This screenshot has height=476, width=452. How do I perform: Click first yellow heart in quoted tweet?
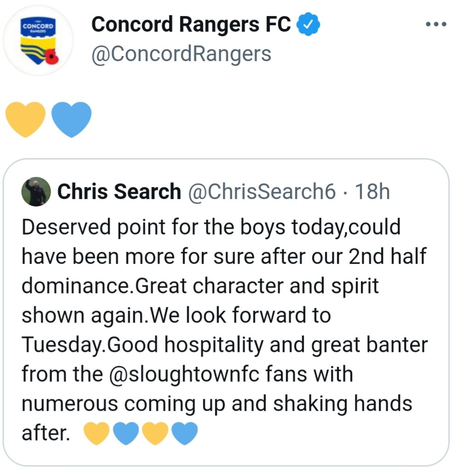point(96,433)
